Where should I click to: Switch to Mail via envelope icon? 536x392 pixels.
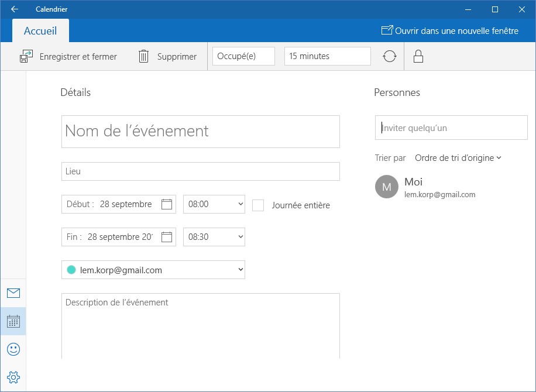pyautogui.click(x=13, y=293)
